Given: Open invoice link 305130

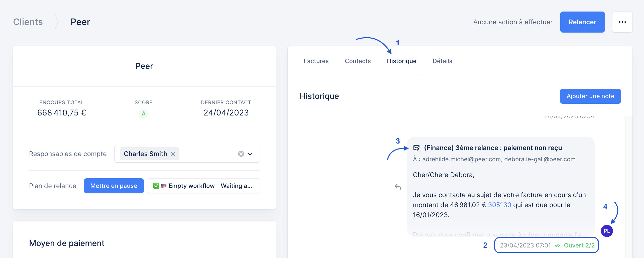Looking at the screenshot, I should point(499,205).
